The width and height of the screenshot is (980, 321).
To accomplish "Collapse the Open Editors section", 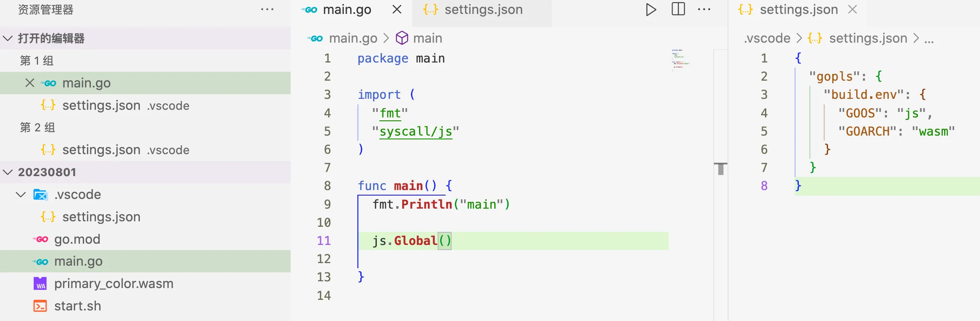I will click(8, 38).
